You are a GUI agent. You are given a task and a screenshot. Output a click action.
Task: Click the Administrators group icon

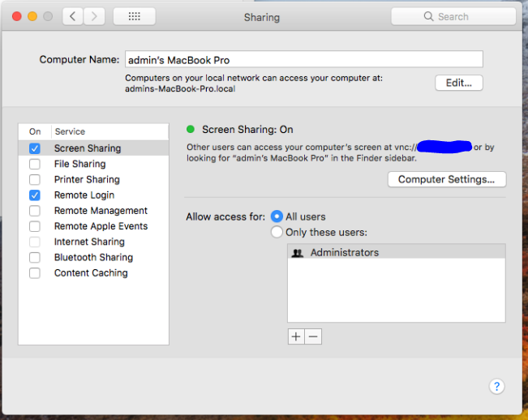pos(298,253)
